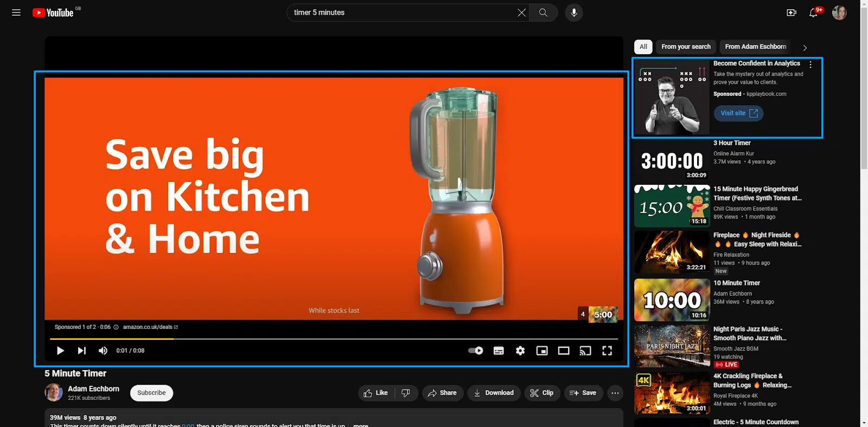This screenshot has height=427, width=868.
Task: Start voice search with the microphone
Action: 574,12
